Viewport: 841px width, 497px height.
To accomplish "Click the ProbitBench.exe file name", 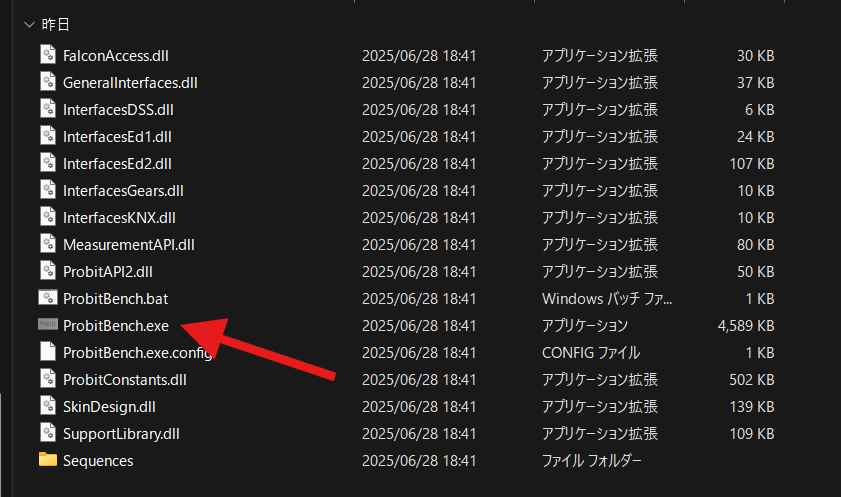I will pyautogui.click(x=116, y=326).
